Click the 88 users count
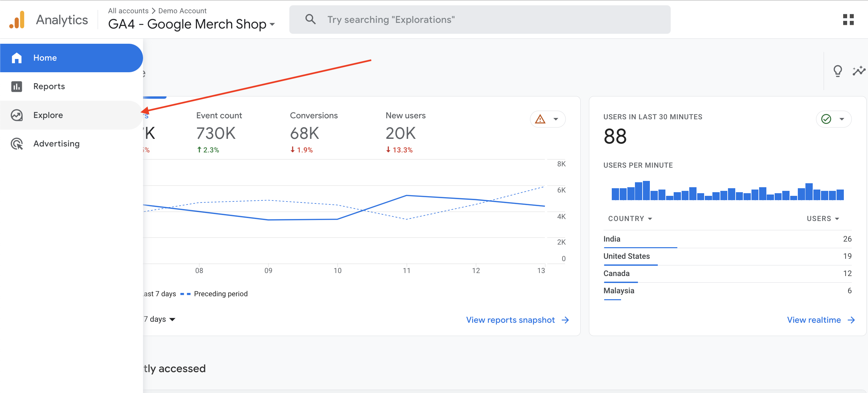Viewport: 868px width, 393px height. click(x=615, y=136)
